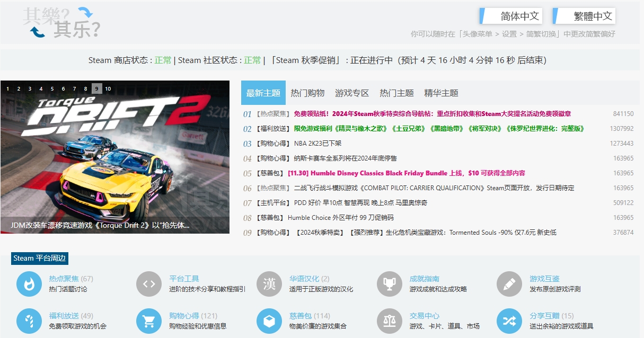
Task: Select carousel slide 9
Action: point(96,88)
